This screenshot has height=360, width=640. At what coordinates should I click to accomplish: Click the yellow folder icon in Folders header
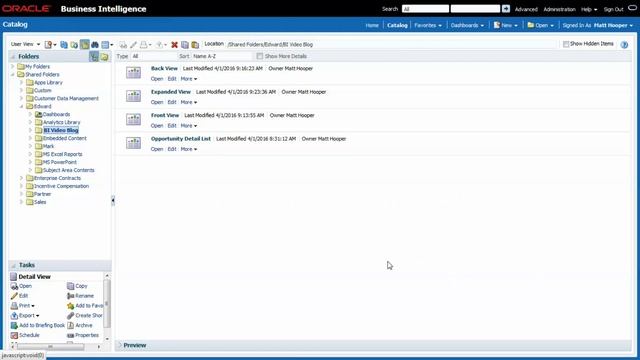[x=104, y=57]
